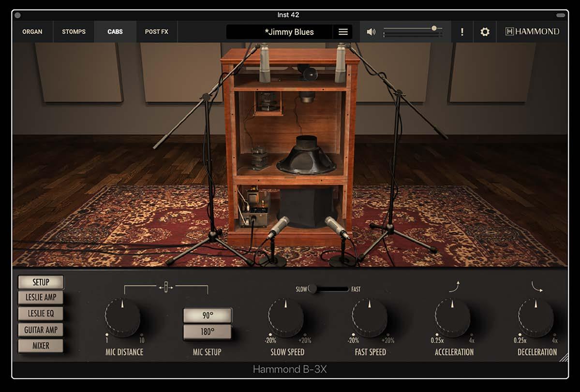Click the resize grip at window corner
Image resolution: width=580 pixels, height=392 pixels.
tap(563, 357)
